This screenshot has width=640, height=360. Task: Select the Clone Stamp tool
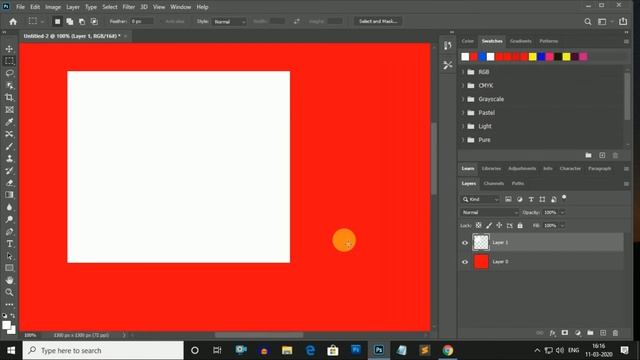(x=9, y=158)
